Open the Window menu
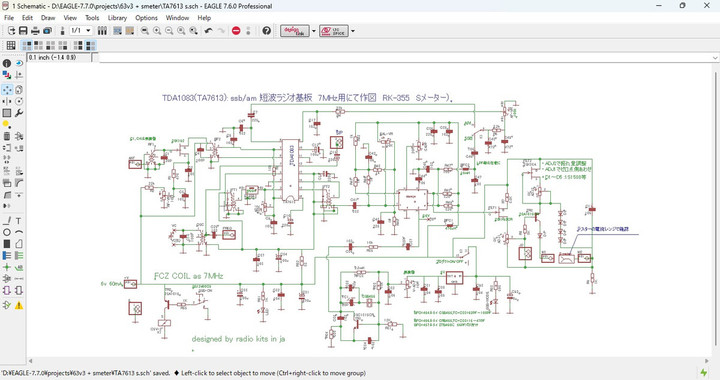Screen dimensions: 720x380 tap(177, 18)
